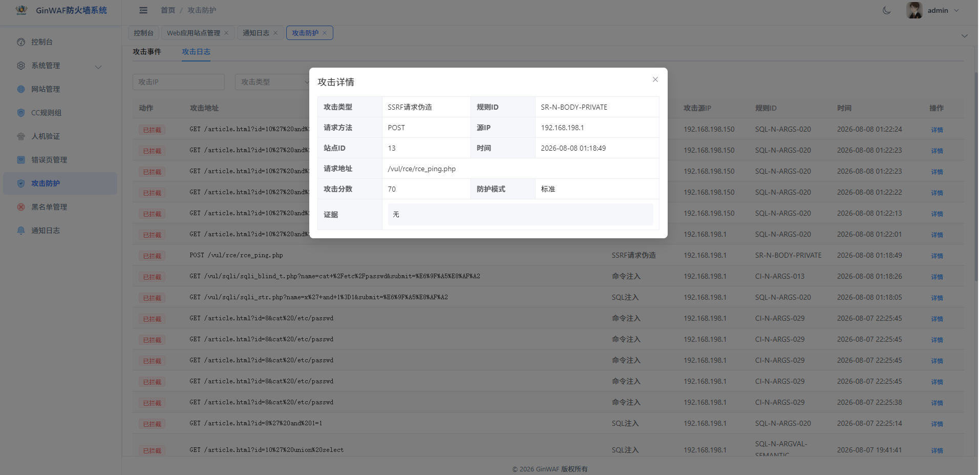Open 控制台 in the sidebar
Viewport: 980px width, 475px height.
[x=60, y=42]
